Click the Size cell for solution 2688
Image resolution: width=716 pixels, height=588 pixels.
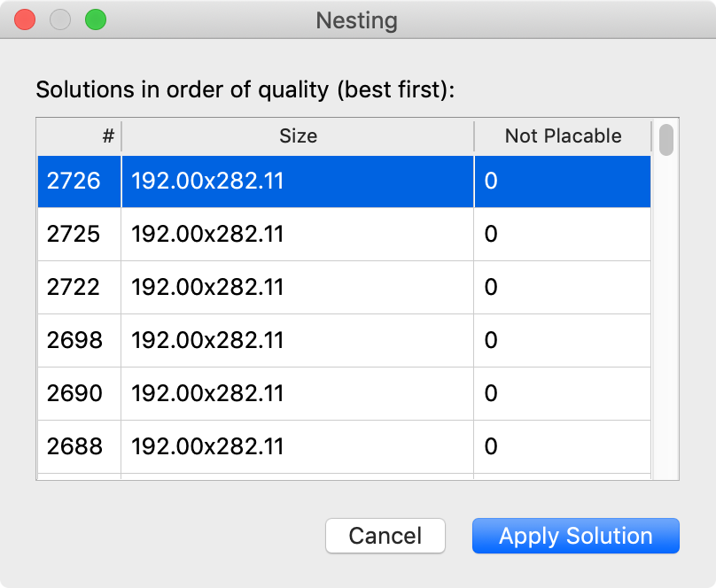click(297, 446)
